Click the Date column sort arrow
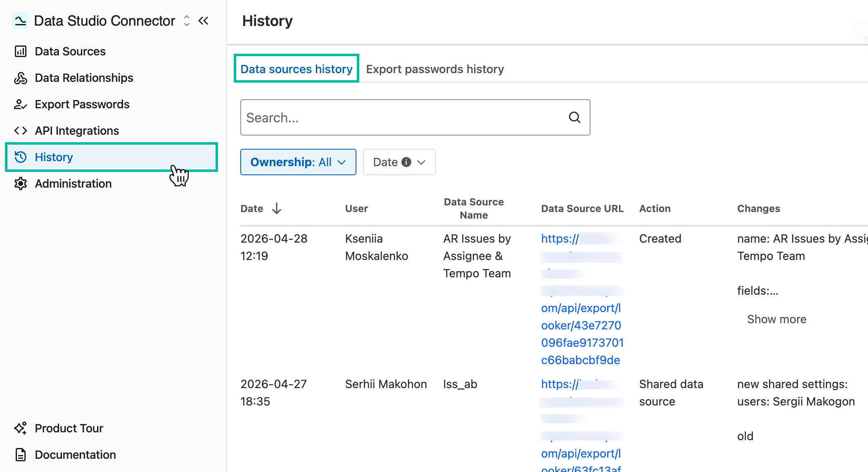This screenshot has width=868, height=472. pyautogui.click(x=277, y=208)
